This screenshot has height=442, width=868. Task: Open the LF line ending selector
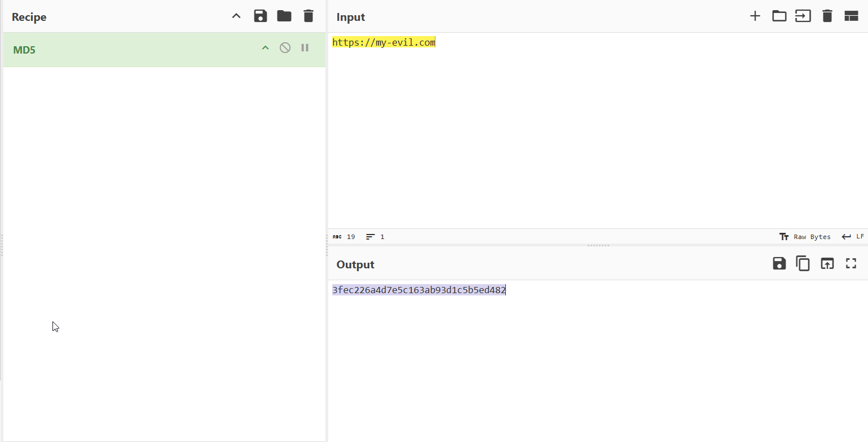(x=853, y=237)
